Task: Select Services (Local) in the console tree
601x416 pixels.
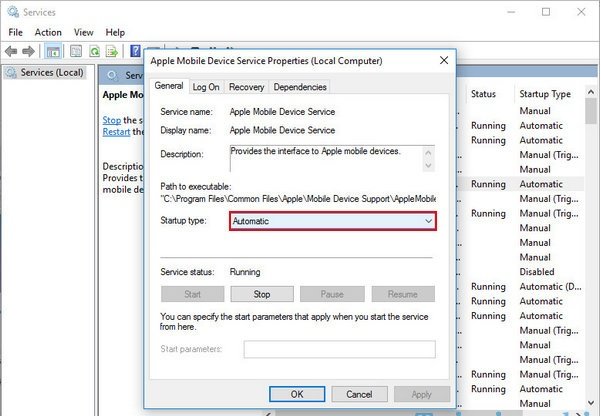Action: (45, 72)
